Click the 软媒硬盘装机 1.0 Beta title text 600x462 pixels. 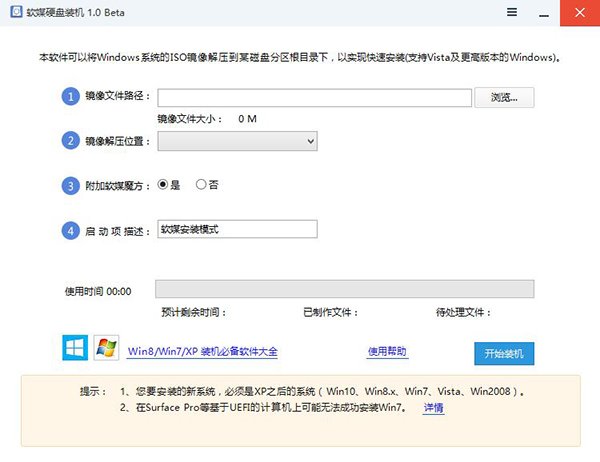(75, 13)
